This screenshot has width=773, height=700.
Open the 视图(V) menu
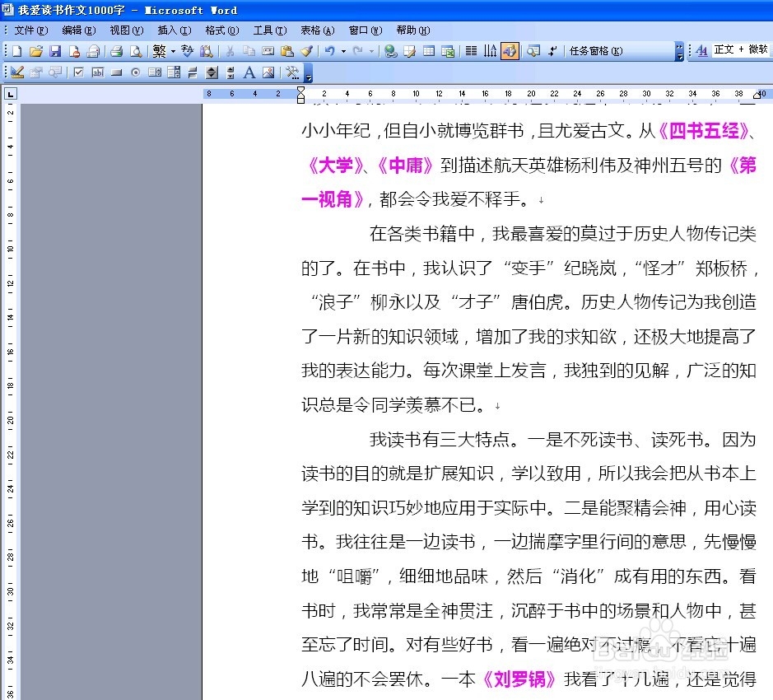pyautogui.click(x=127, y=30)
